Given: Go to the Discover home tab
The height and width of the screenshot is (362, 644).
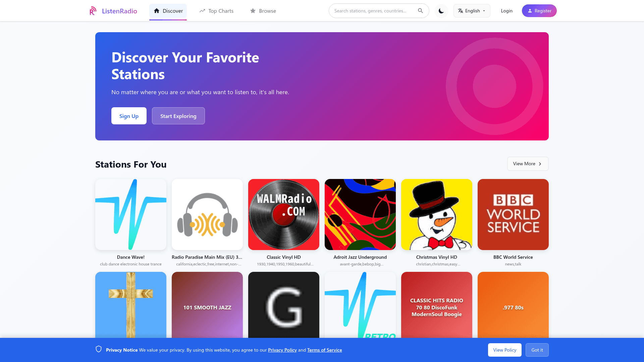Looking at the screenshot, I should point(168,11).
